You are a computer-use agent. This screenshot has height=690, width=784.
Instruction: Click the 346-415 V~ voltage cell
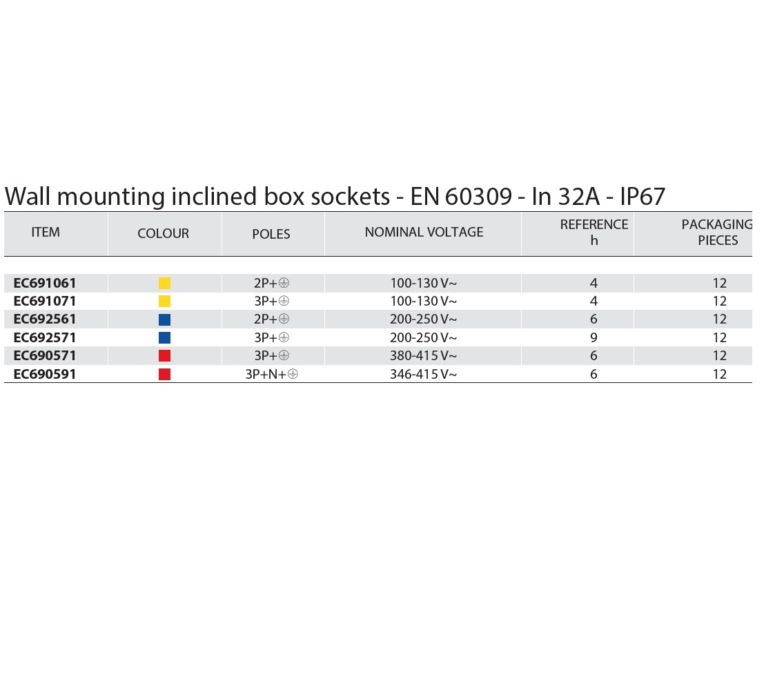[424, 374]
